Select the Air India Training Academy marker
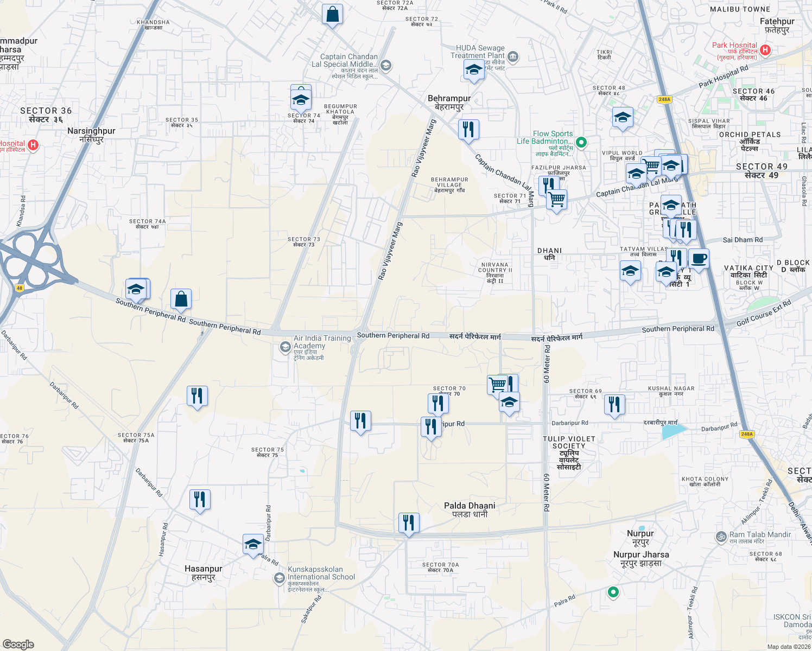 click(x=284, y=346)
